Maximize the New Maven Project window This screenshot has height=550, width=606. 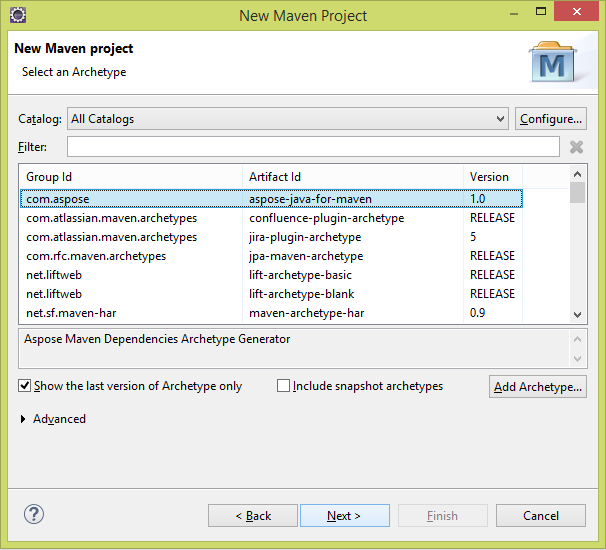[x=541, y=12]
